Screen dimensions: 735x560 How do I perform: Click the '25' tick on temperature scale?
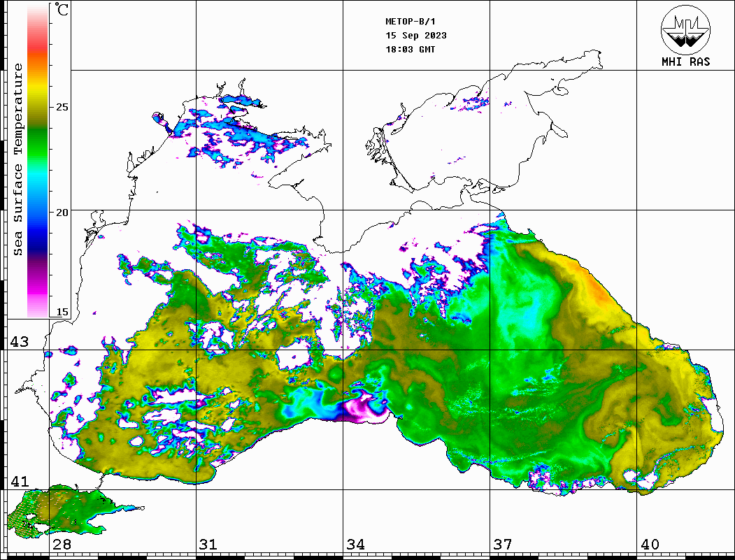62,107
